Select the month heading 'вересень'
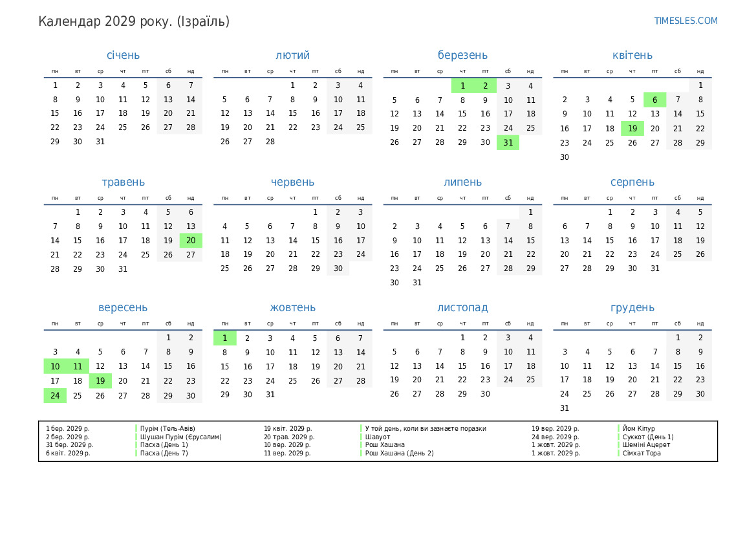Image resolution: width=756 pixels, height=535 pixels. click(x=123, y=307)
